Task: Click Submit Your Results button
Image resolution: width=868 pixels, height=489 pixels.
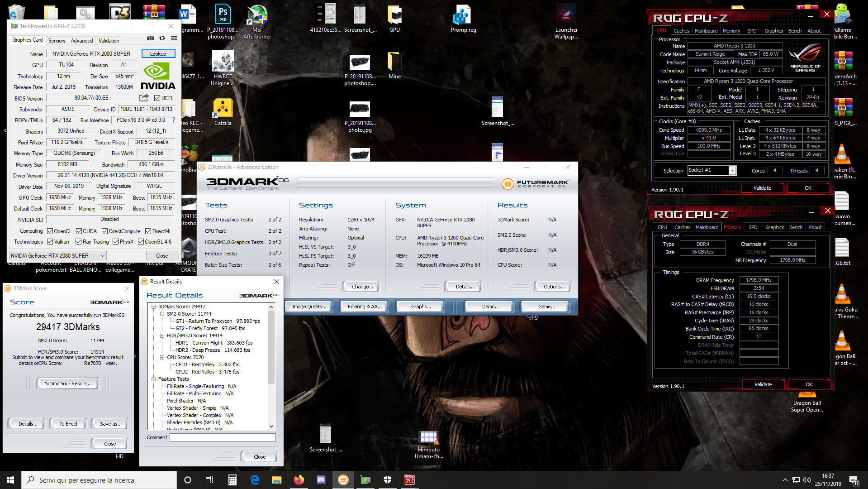Action: point(68,384)
